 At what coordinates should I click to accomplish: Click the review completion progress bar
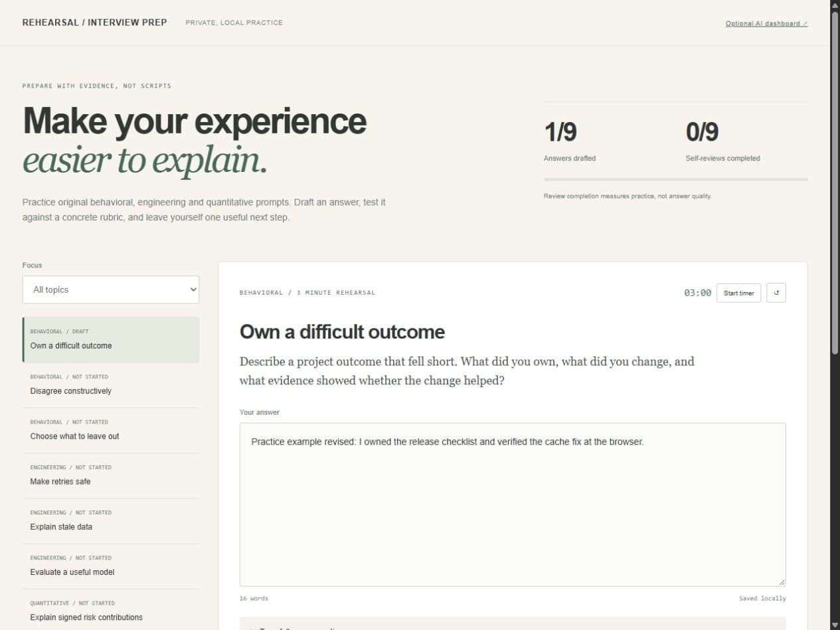coord(675,179)
